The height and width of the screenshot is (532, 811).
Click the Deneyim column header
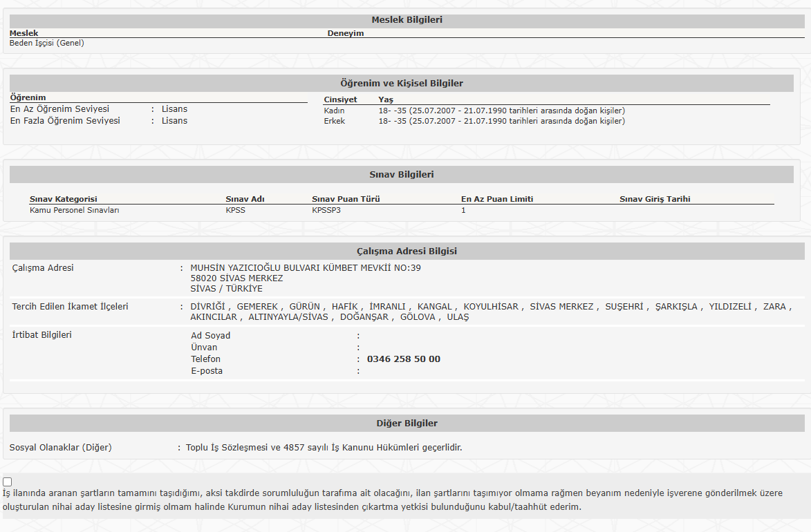(346, 33)
